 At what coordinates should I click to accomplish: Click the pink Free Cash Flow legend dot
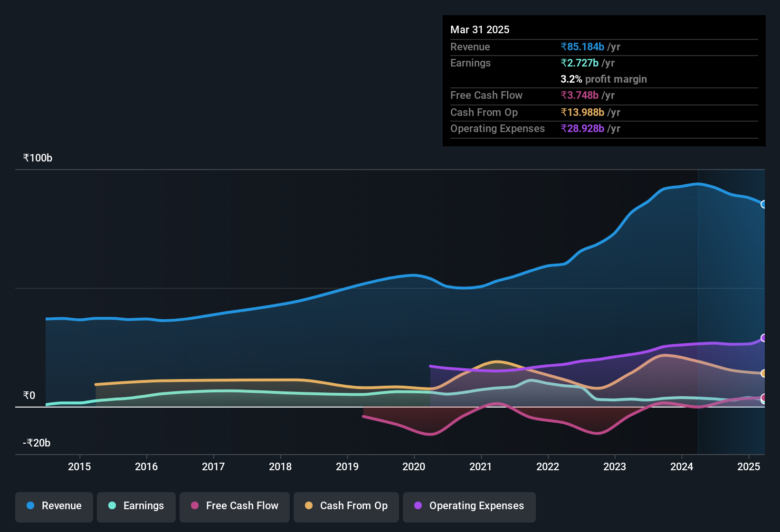point(194,506)
